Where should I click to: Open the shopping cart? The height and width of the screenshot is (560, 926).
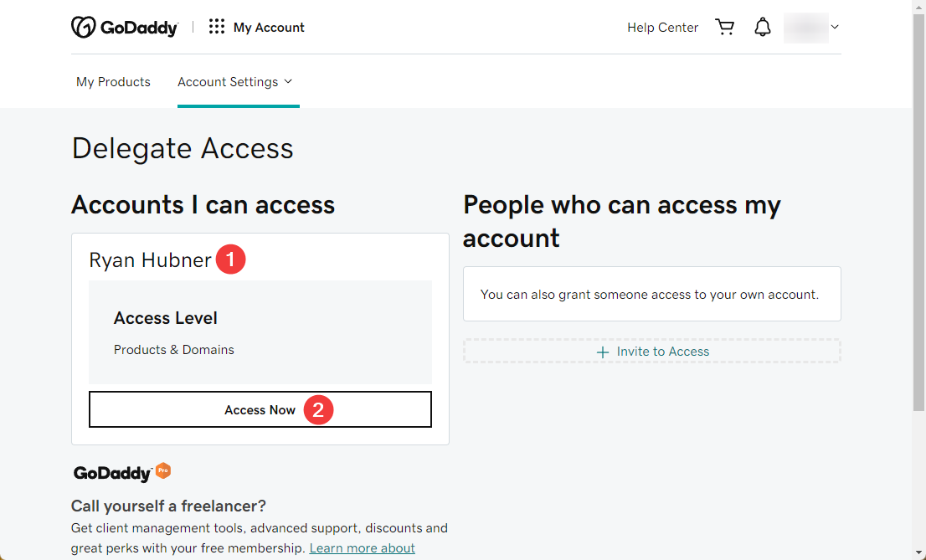pyautogui.click(x=724, y=27)
